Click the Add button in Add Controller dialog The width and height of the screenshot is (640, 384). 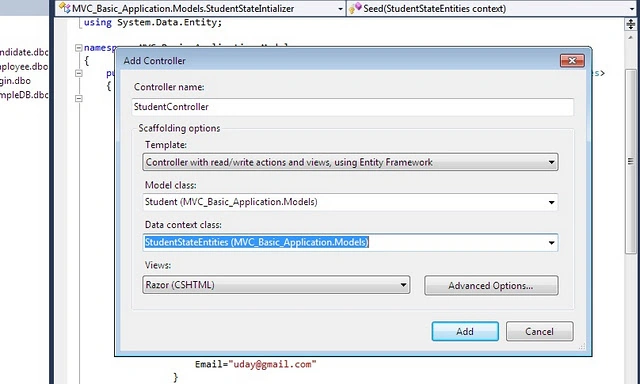(x=465, y=331)
